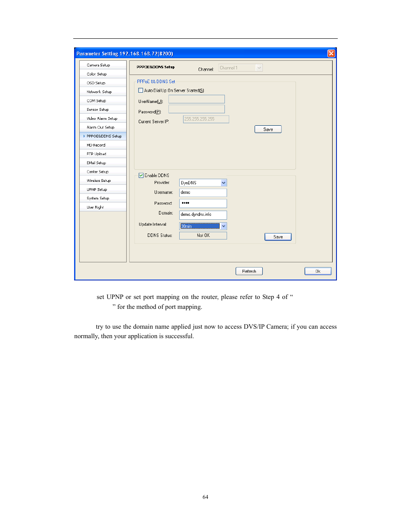411x532 pixels.
Task: Close the Parameter Setting window
Action: [x=331, y=53]
